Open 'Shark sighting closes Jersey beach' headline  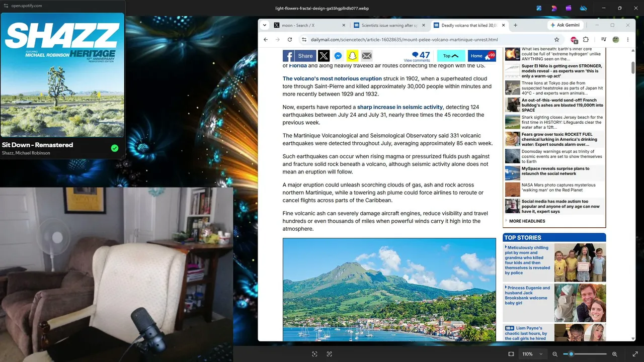tap(562, 123)
